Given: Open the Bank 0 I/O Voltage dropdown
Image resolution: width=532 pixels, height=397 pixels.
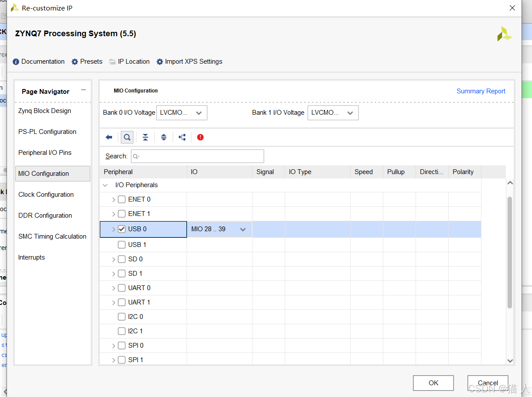Looking at the screenshot, I should [182, 113].
